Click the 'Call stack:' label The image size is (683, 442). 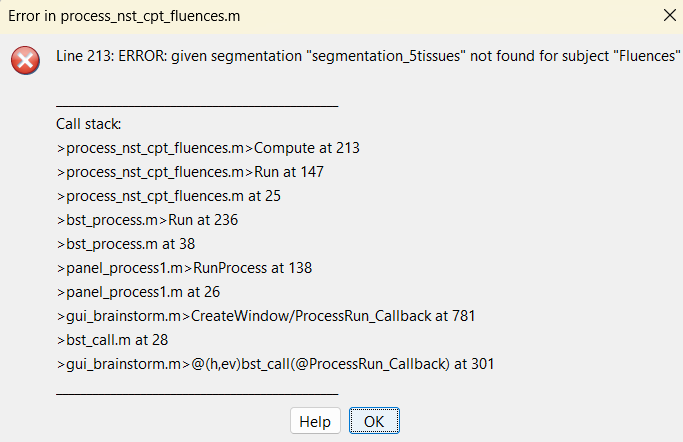tap(88, 124)
